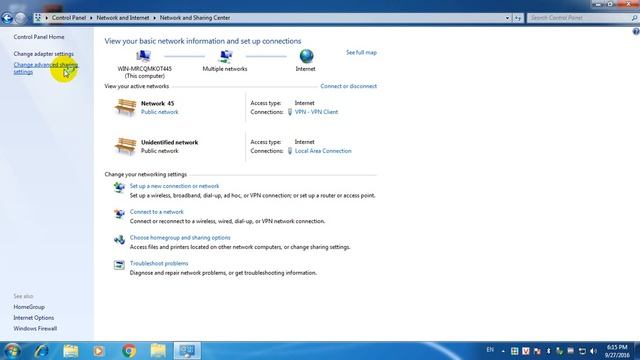
Task: Click the Connect to a network link
Action: [157, 212]
